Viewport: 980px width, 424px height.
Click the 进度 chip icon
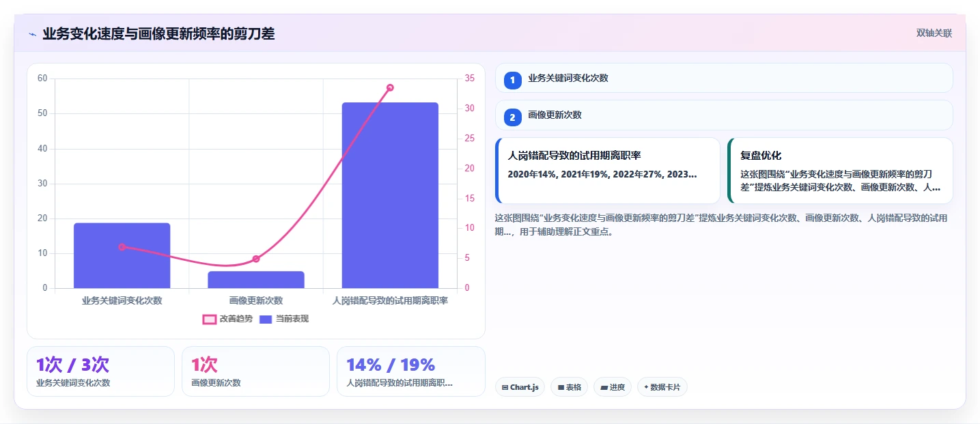click(604, 388)
